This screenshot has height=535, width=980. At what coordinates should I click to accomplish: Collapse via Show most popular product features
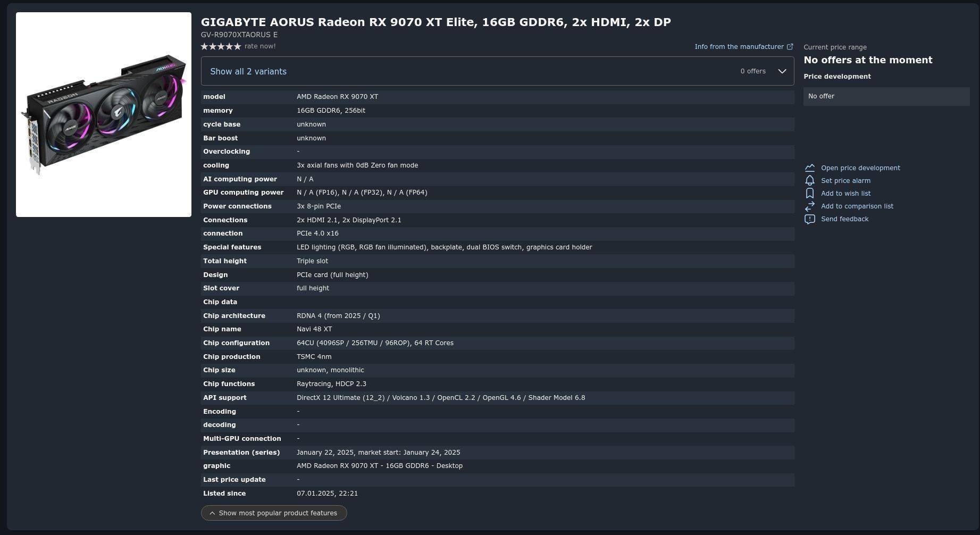274,513
